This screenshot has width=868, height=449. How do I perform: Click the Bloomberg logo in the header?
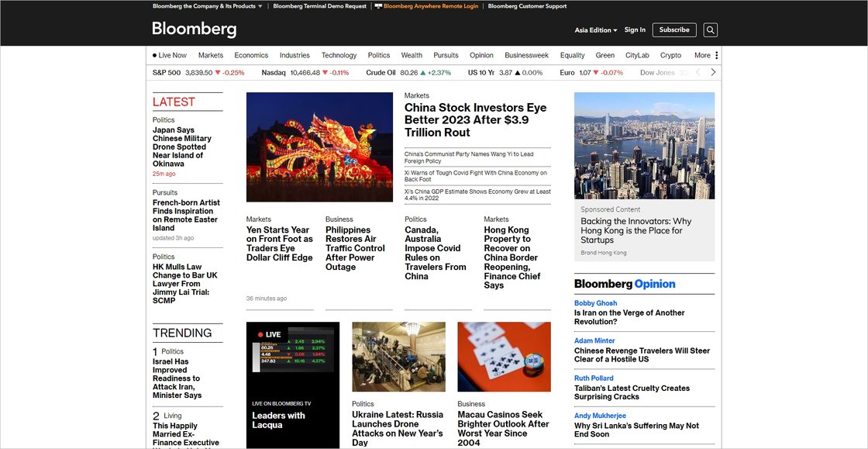(194, 29)
